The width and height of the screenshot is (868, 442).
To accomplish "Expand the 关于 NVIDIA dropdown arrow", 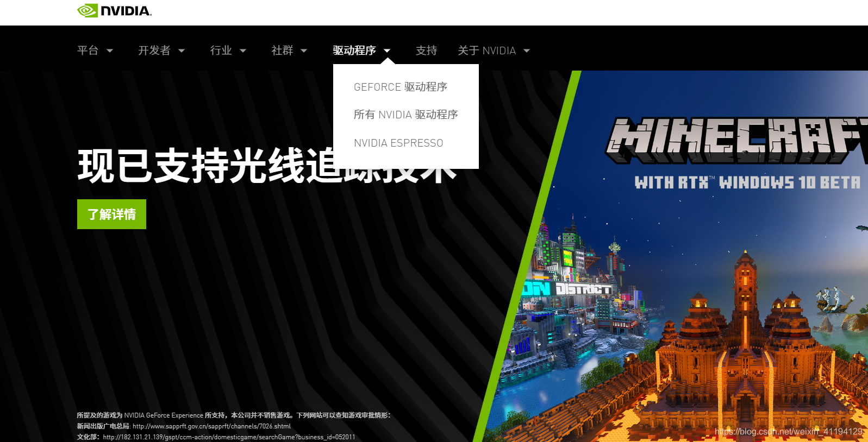I will pos(527,50).
